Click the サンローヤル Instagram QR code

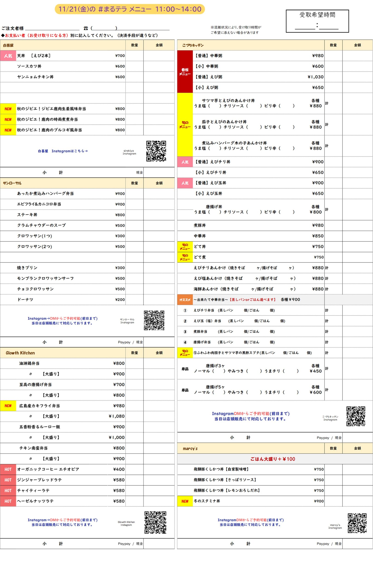coord(154,320)
